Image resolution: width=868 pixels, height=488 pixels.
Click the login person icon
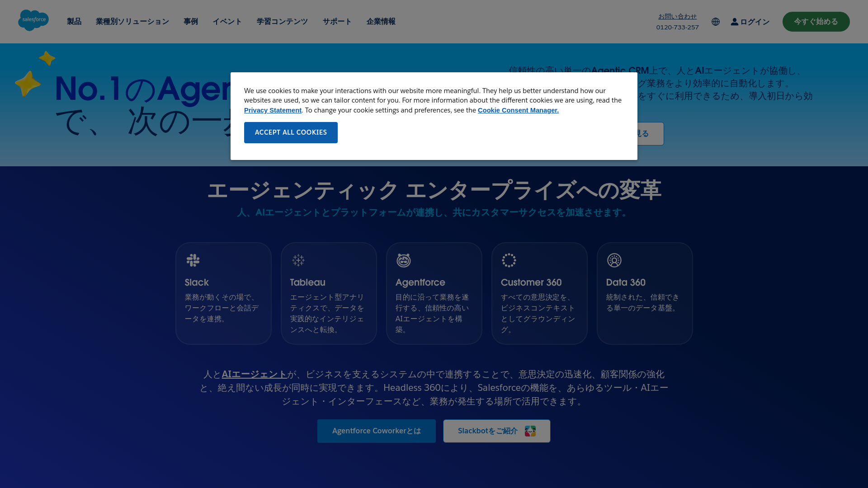click(x=735, y=22)
